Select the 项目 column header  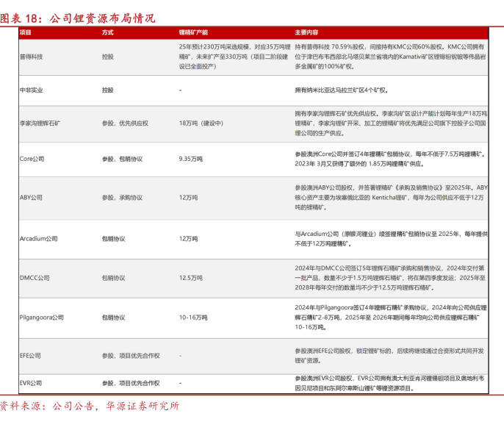(x=26, y=33)
